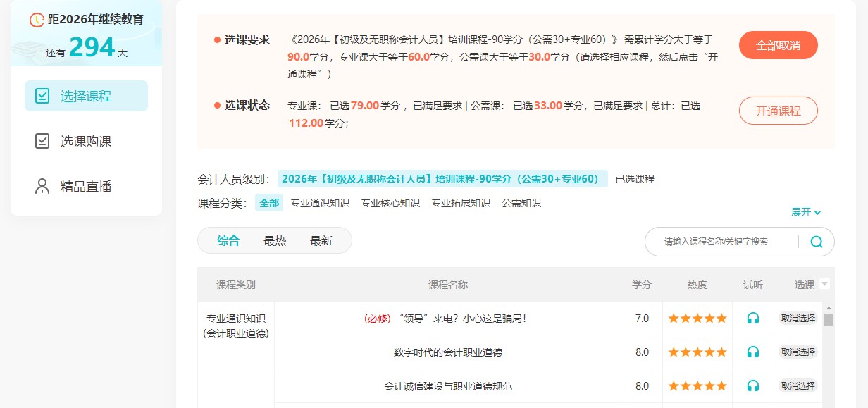Play audio preview for 会计诚信建设与职业道德规范
This screenshot has height=408, width=868.
(753, 386)
